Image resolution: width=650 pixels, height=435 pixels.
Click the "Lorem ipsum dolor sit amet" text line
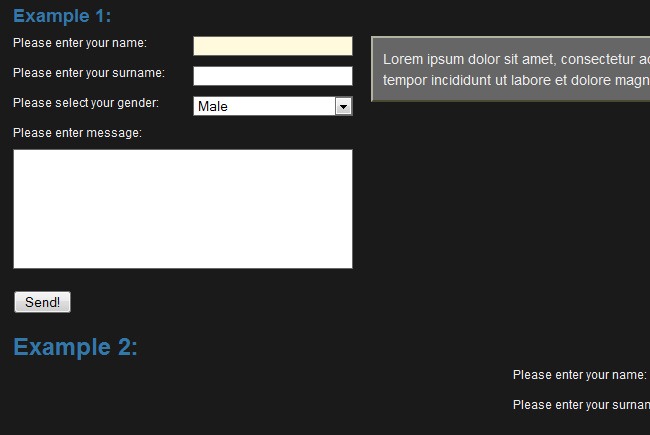point(515,59)
